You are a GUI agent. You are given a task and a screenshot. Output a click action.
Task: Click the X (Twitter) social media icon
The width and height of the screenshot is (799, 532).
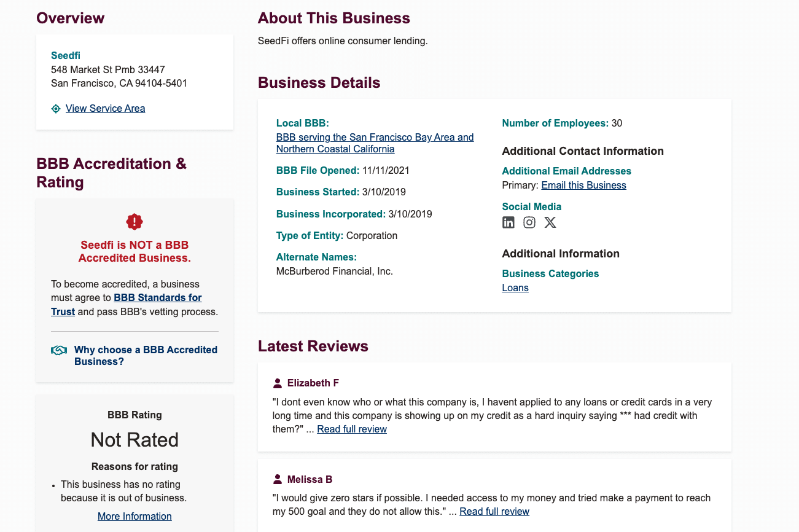coord(550,222)
